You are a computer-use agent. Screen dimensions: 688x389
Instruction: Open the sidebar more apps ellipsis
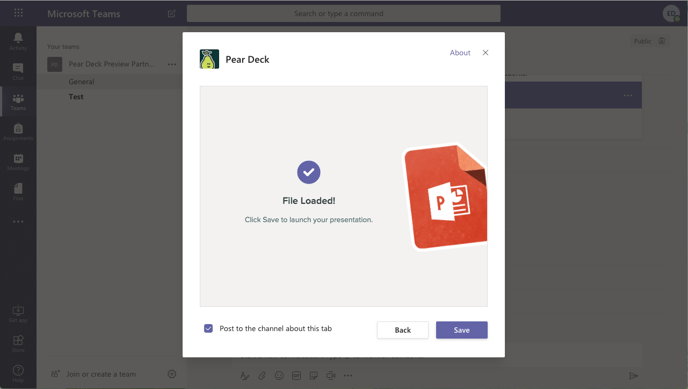[x=18, y=221]
